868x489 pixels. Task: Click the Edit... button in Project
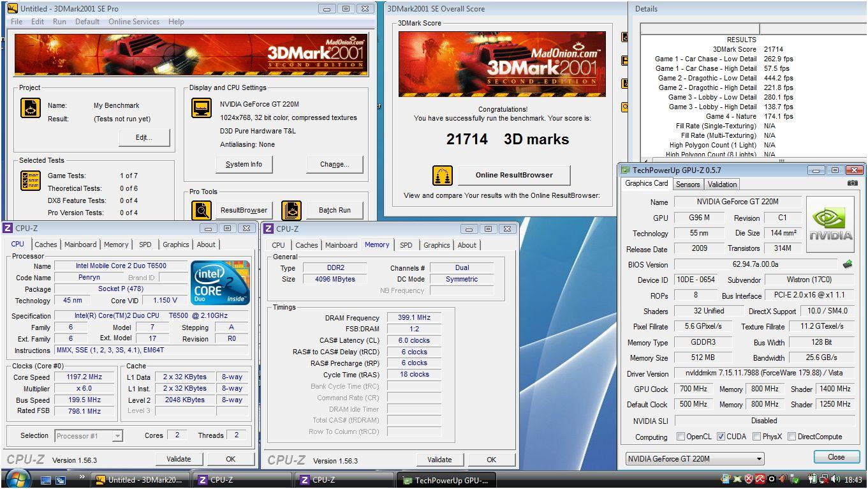(144, 137)
